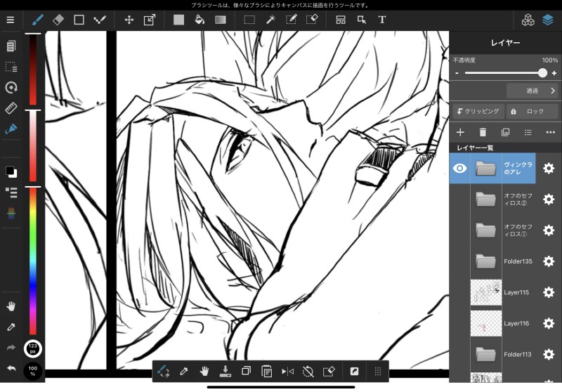Screen dimensions: 562x392
Task: Open layer multi-select list icon
Action: click(528, 132)
